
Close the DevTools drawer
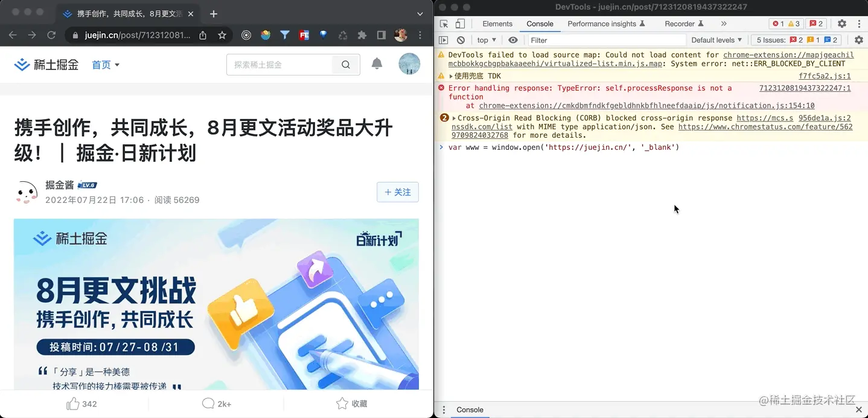tap(859, 410)
